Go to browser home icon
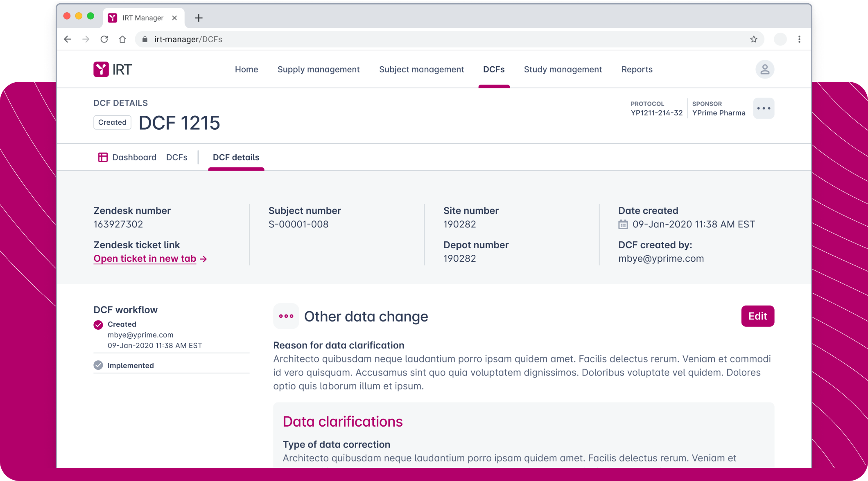 point(122,39)
